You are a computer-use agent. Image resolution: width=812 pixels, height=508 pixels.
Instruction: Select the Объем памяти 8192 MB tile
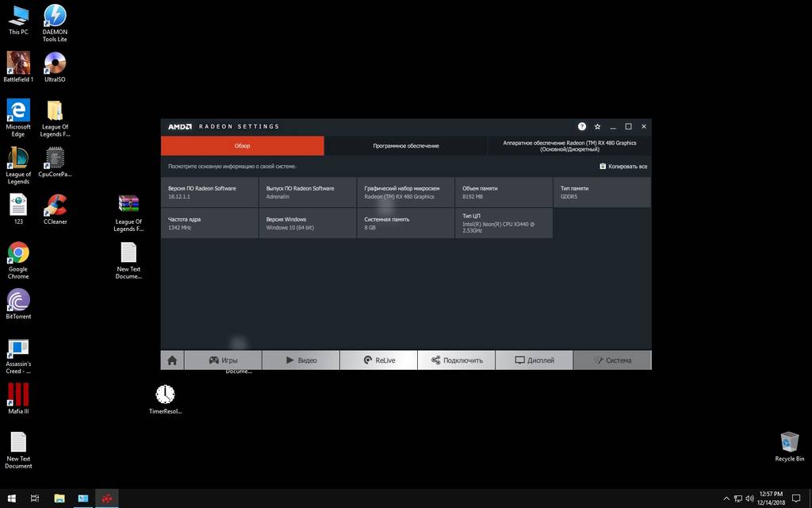(504, 192)
